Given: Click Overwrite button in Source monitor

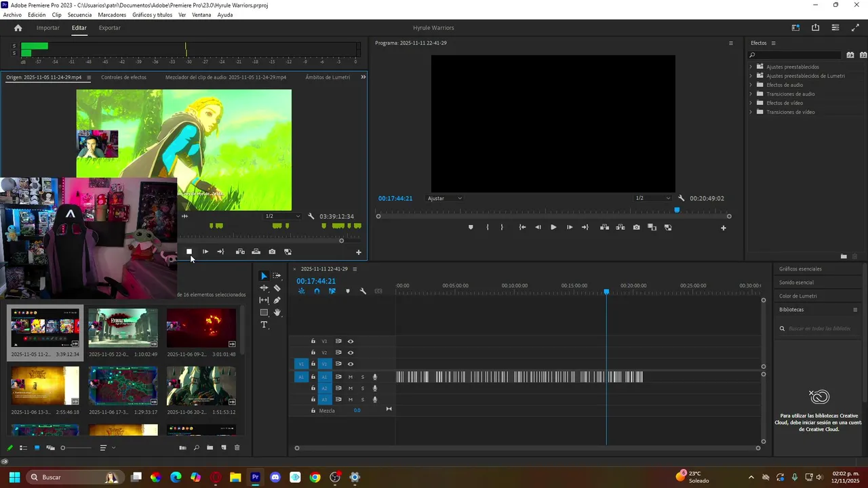Looking at the screenshot, I should [x=256, y=251].
